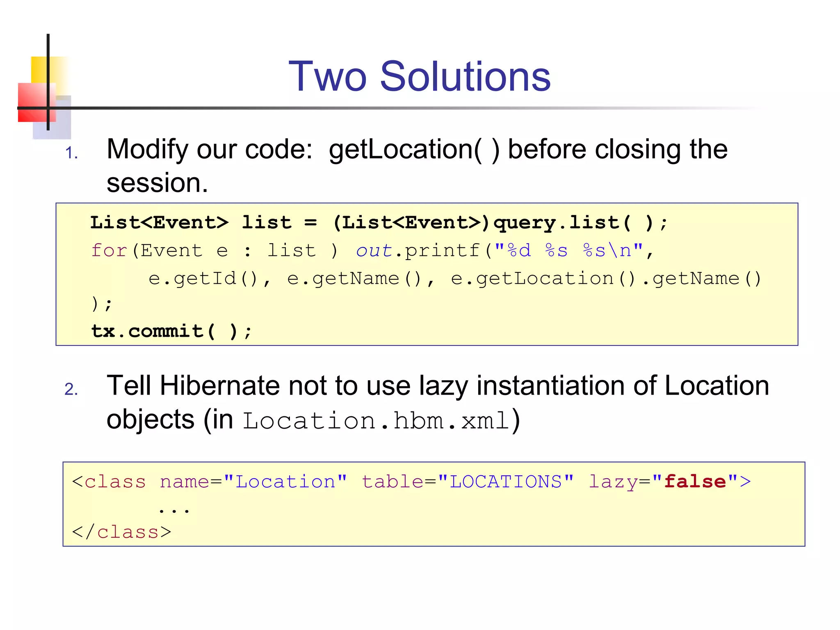The image size is (840, 630).
Task: Click the bold red 'false' value
Action: 695,482
